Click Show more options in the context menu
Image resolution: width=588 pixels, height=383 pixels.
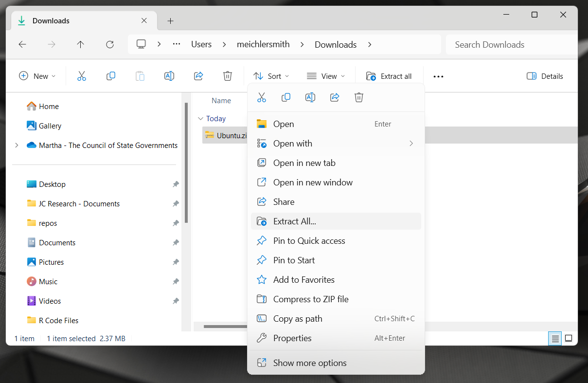click(310, 363)
